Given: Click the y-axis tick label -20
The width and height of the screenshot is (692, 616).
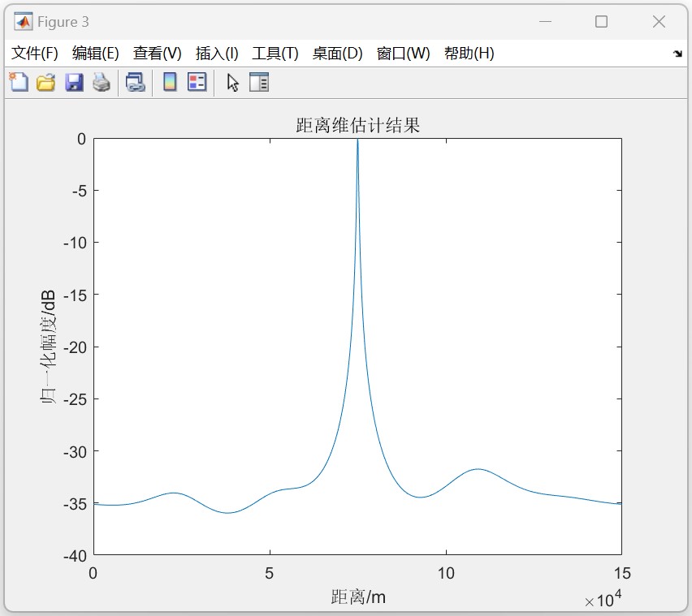Looking at the screenshot, I should tap(75, 347).
